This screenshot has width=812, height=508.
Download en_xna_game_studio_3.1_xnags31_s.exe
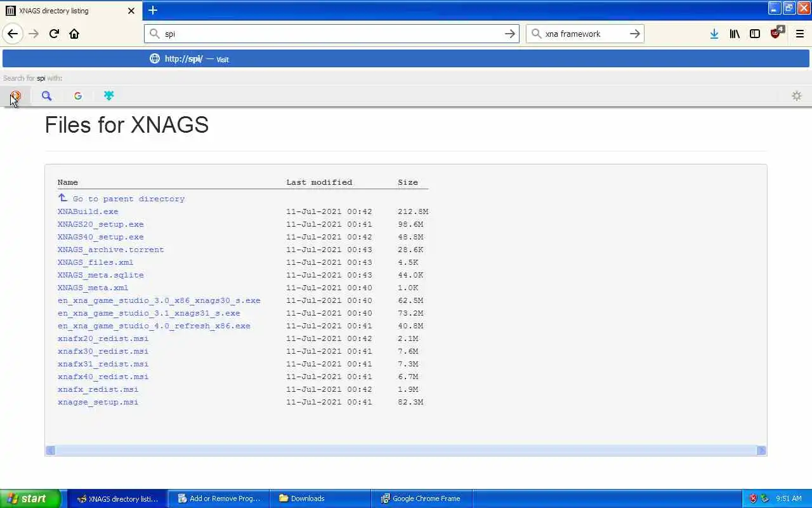[x=148, y=313]
